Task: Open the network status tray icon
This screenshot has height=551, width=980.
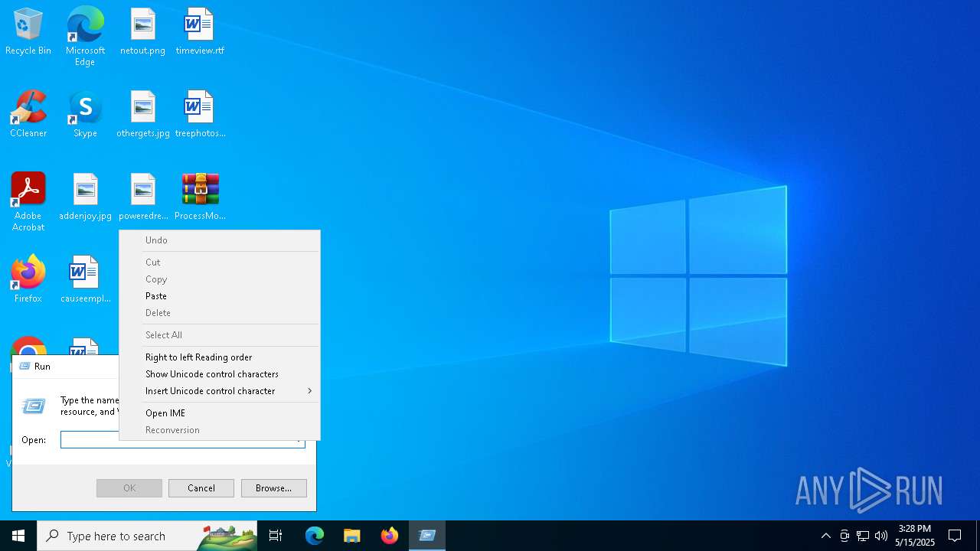Action: click(863, 536)
